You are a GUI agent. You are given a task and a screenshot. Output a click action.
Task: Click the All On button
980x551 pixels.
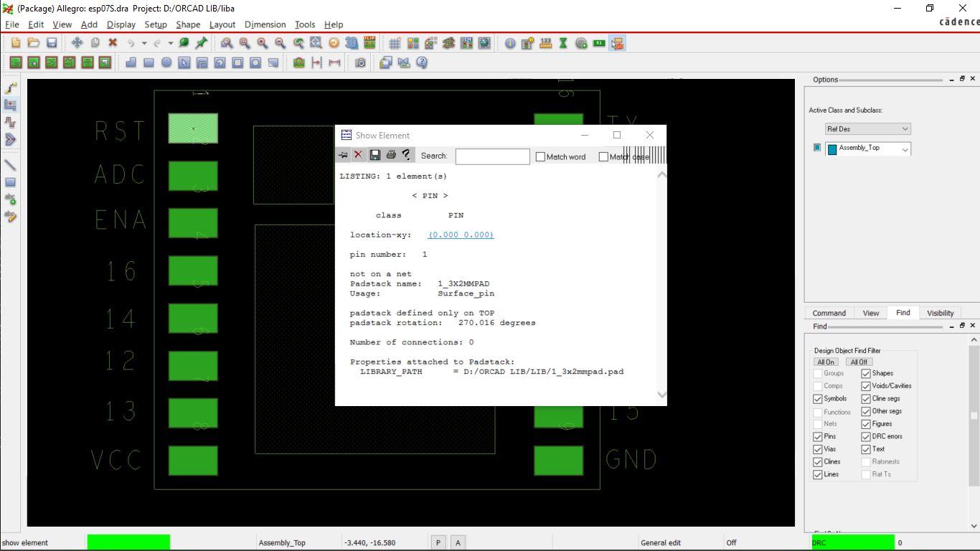(826, 362)
